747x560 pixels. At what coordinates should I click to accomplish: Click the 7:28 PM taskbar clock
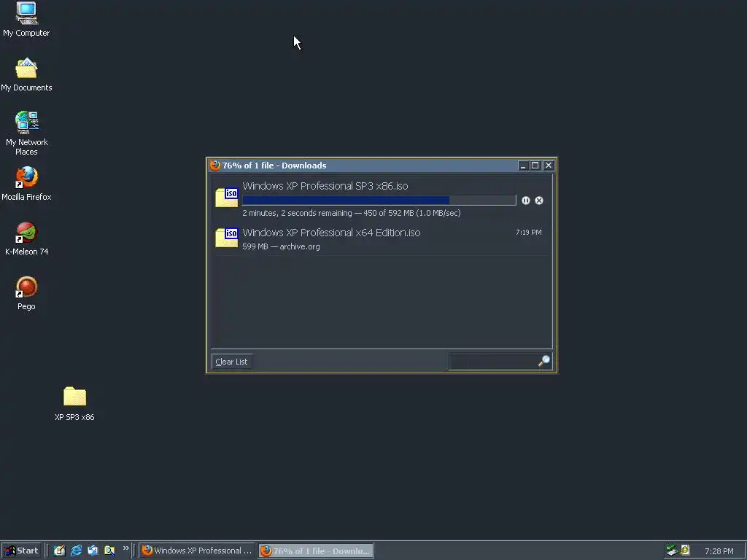coord(719,551)
